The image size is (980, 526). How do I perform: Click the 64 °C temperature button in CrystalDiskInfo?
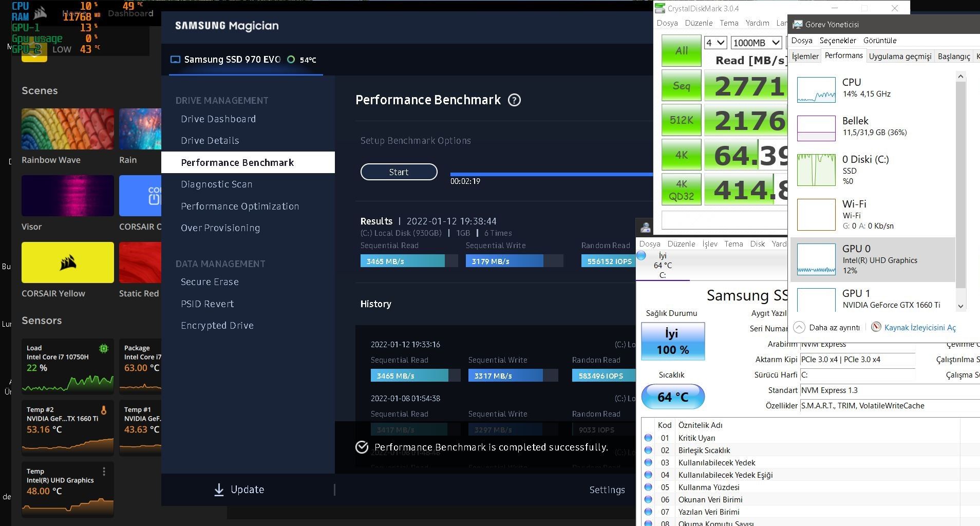(673, 397)
